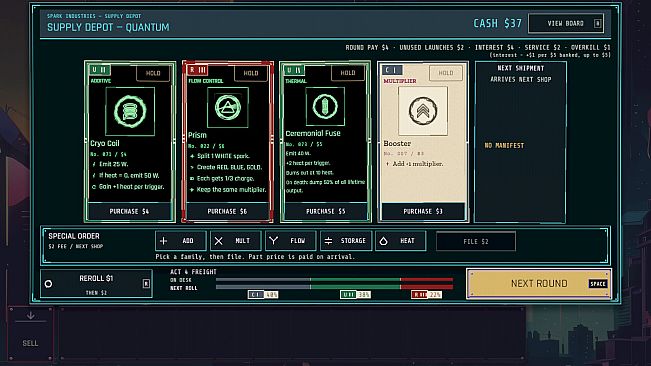
Task: Purchase Cryo Coil for $4
Action: point(130,212)
